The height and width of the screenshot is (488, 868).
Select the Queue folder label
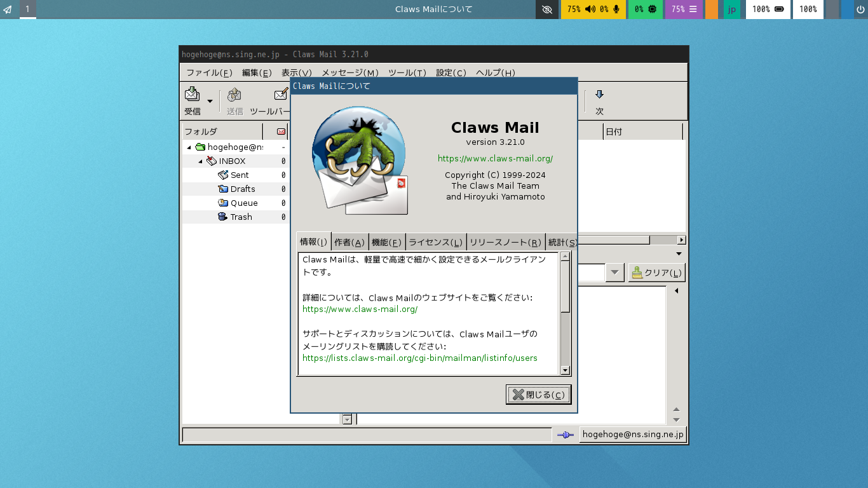click(x=244, y=203)
